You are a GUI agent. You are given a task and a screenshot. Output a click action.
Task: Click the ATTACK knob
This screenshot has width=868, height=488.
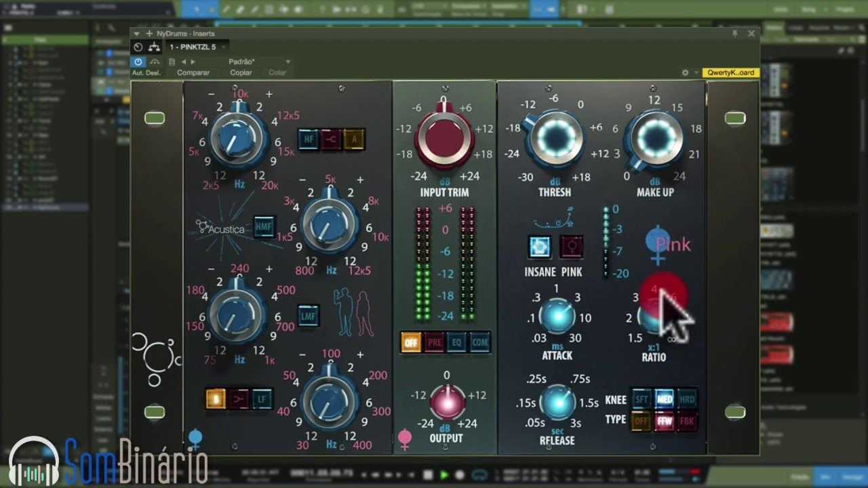558,317
